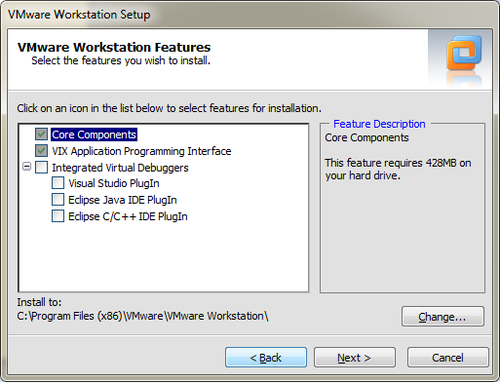Check the Eclipse C/C++ IDE PlugIn box
Viewport: 500px width, 383px height.
coord(58,216)
